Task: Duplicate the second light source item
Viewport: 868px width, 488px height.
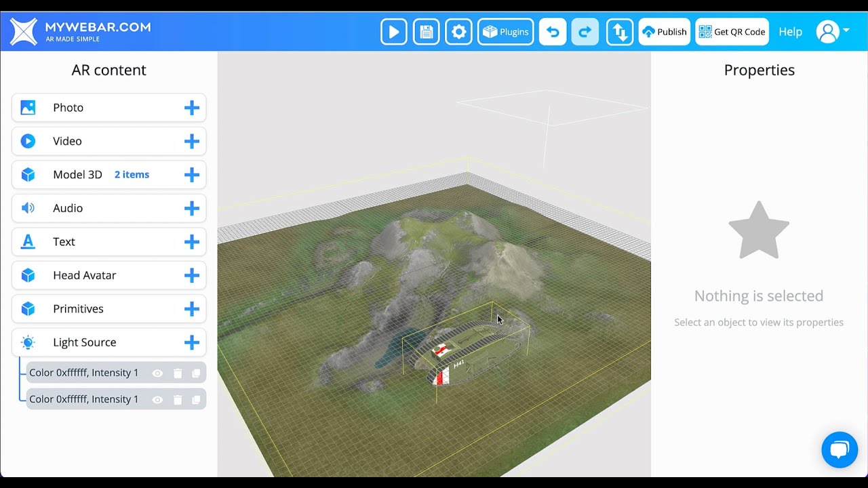Action: [196, 400]
